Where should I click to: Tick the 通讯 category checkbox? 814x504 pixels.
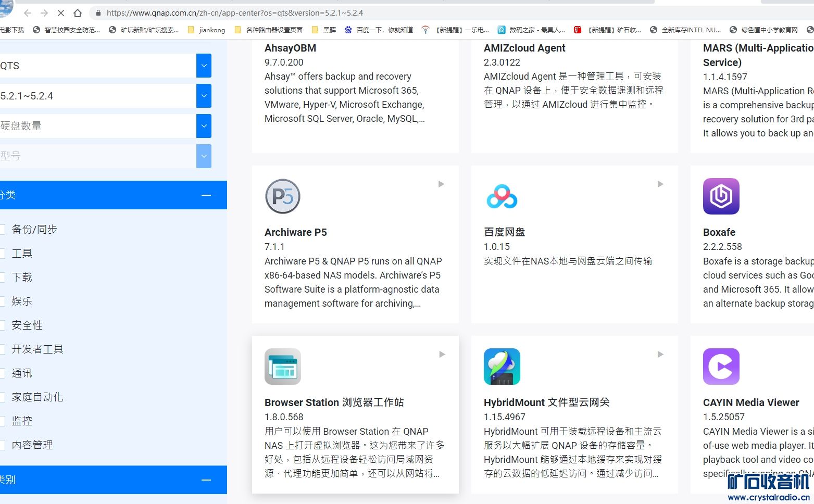coord(2,373)
